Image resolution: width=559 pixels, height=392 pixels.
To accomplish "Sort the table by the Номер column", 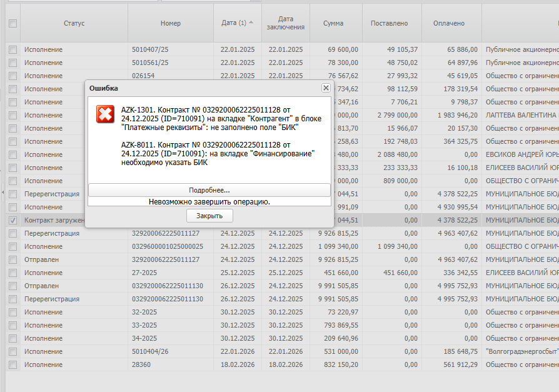I will tap(171, 23).
